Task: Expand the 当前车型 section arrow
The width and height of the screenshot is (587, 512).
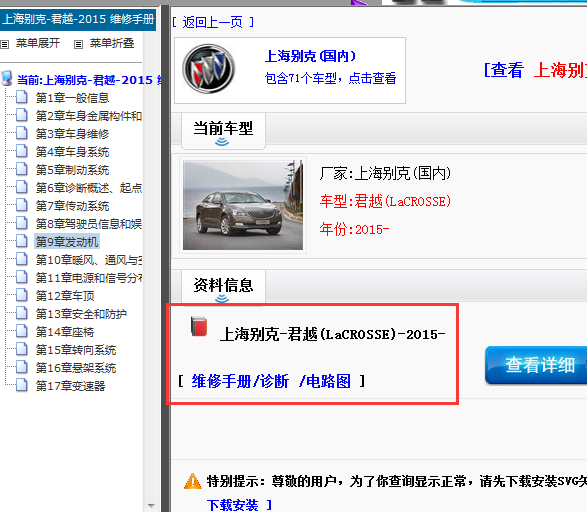Action: coord(222,142)
